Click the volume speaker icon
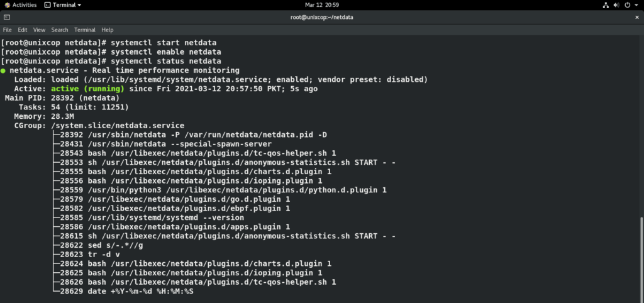This screenshot has height=303, width=644. (616, 5)
